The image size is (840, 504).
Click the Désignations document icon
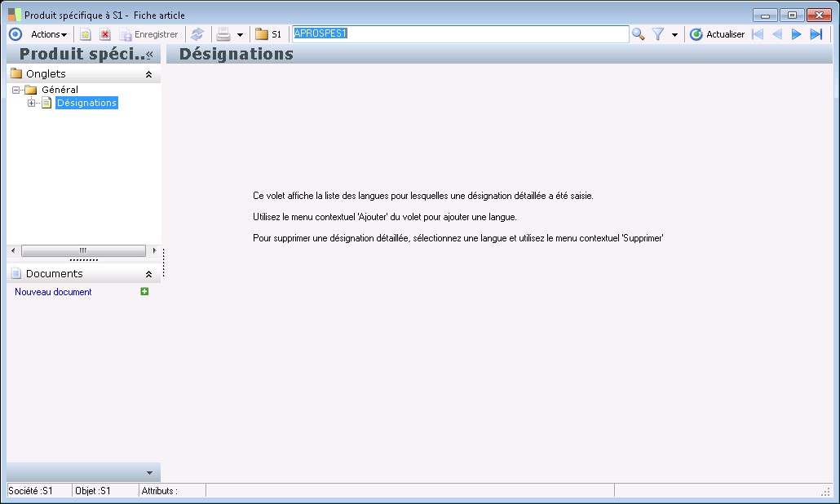(46, 103)
